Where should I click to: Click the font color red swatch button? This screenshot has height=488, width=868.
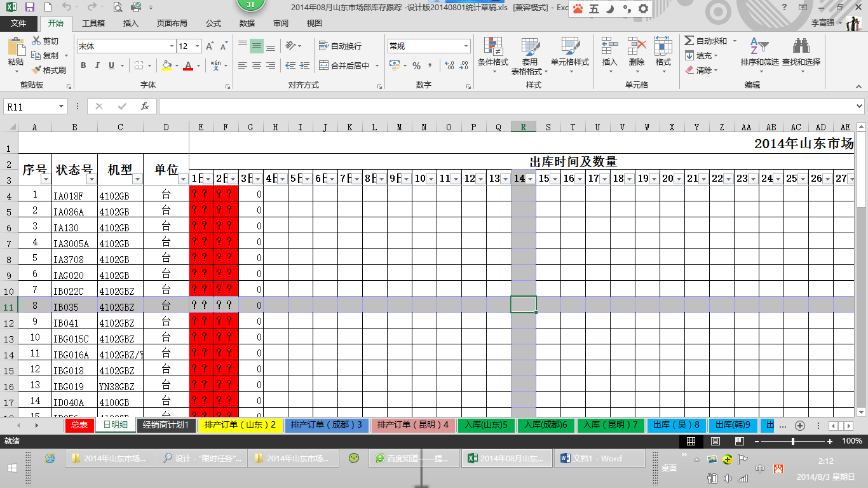point(187,65)
